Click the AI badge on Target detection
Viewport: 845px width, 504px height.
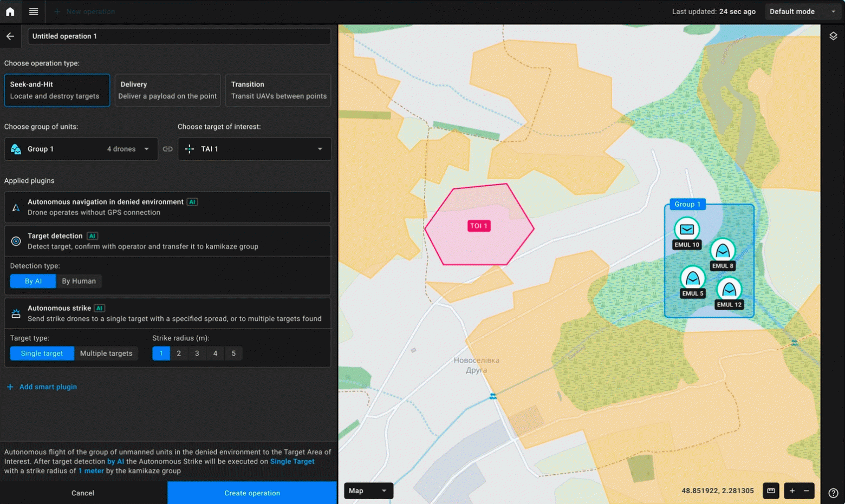[x=92, y=236]
